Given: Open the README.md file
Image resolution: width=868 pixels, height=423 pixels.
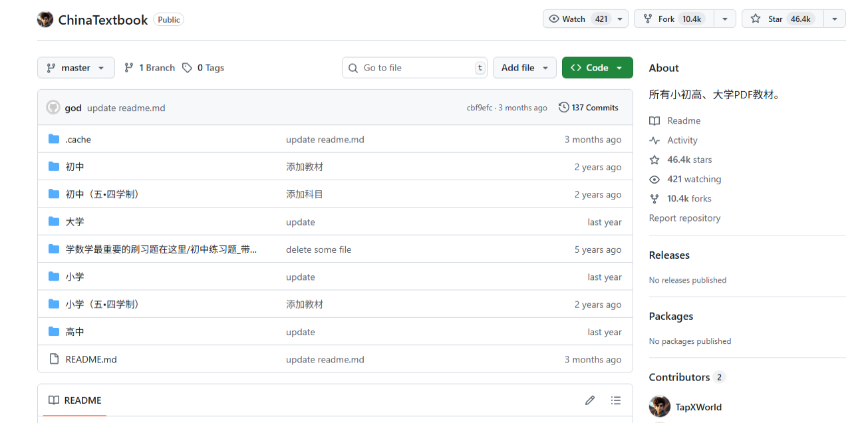Looking at the screenshot, I should pyautogui.click(x=91, y=359).
